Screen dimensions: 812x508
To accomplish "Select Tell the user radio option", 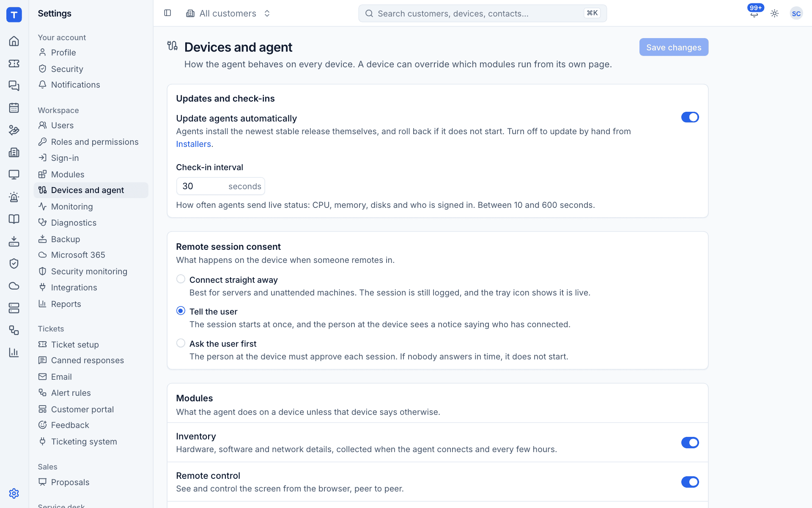I will click(x=181, y=311).
